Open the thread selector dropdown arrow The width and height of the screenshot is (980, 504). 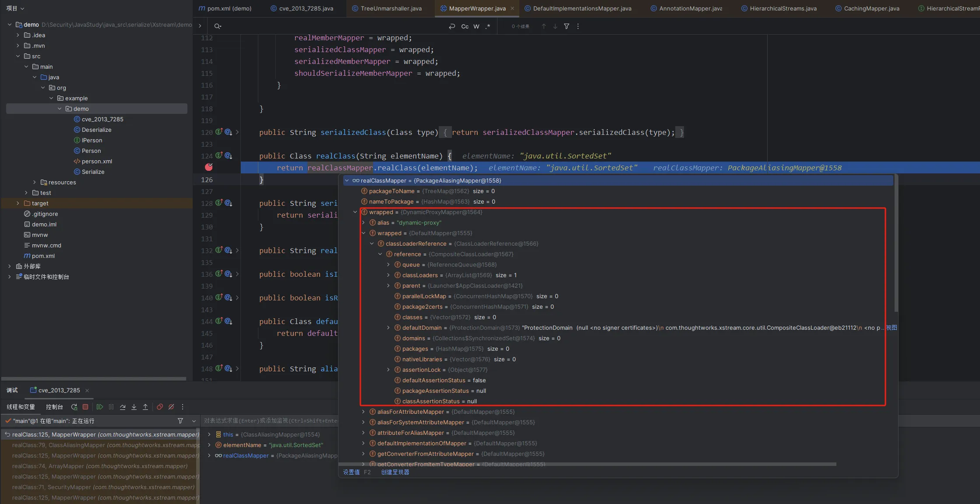(x=194, y=421)
